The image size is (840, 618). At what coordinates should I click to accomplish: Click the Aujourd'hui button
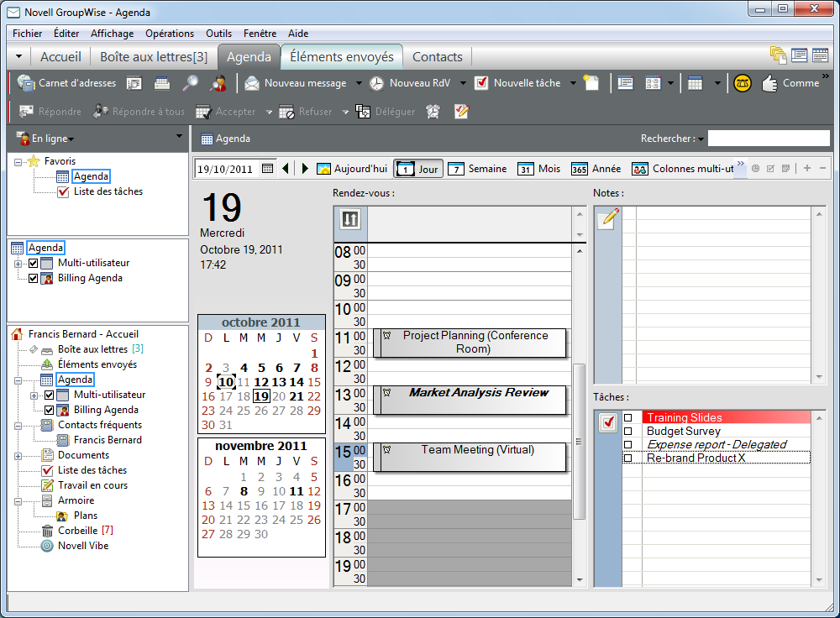[352, 169]
